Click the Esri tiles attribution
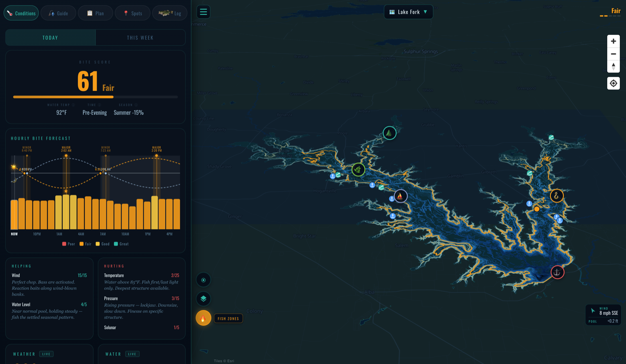 coord(224,361)
